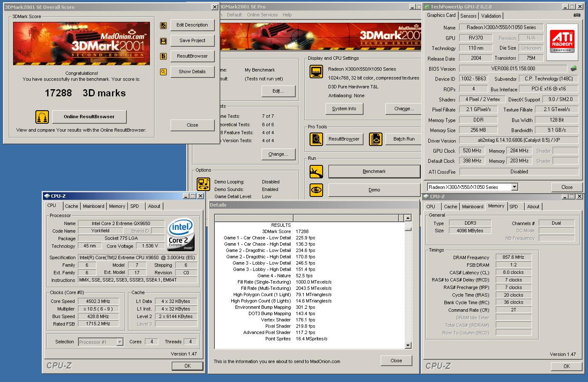The image size is (588, 382).
Task: Click the Save Project floppy disk icon
Action: click(x=163, y=41)
